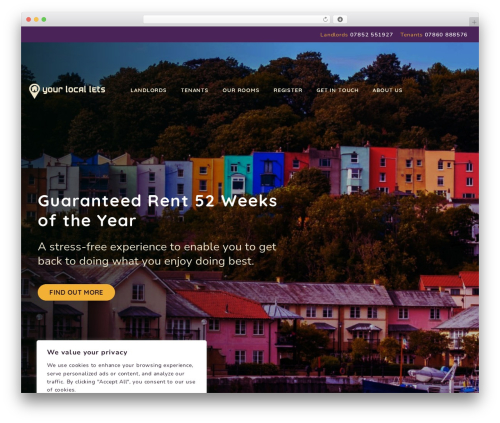Maximize the window with the green dot
This screenshot has width=500, height=423.
click(x=44, y=19)
